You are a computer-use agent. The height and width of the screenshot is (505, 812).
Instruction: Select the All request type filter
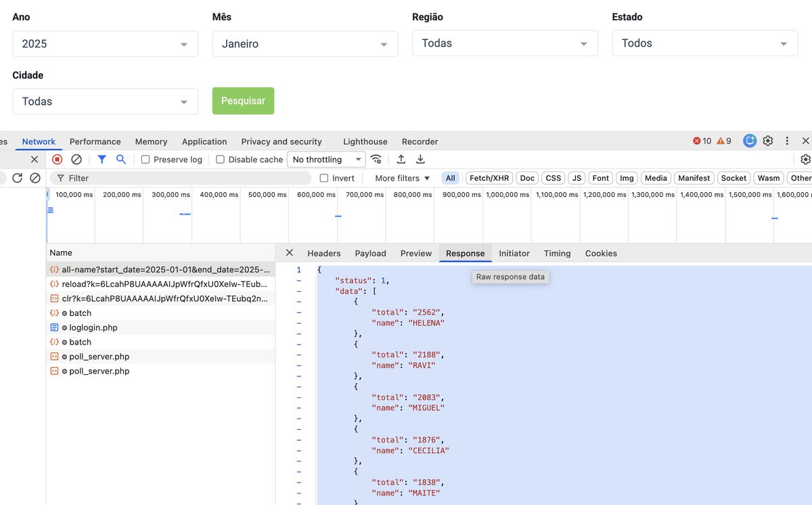click(x=451, y=178)
